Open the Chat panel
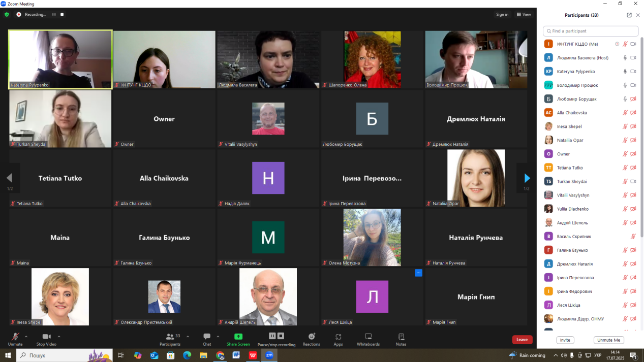644x362 pixels. pyautogui.click(x=207, y=337)
